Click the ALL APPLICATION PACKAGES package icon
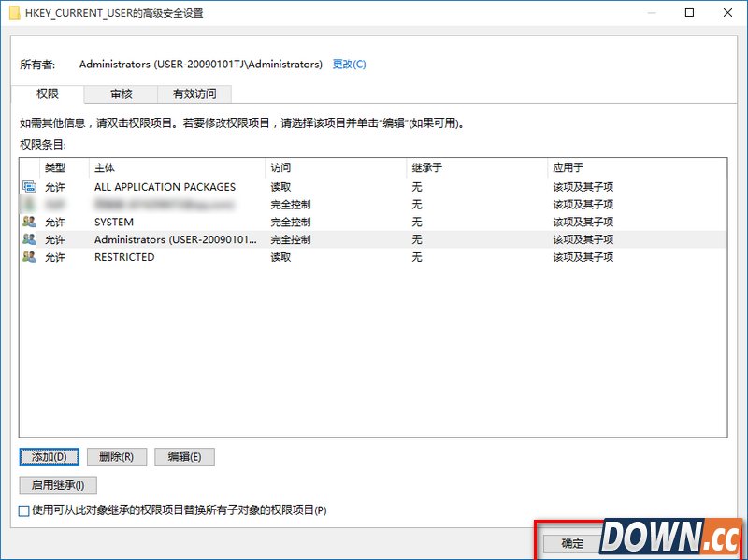The height and width of the screenshot is (560, 748). coord(28,187)
